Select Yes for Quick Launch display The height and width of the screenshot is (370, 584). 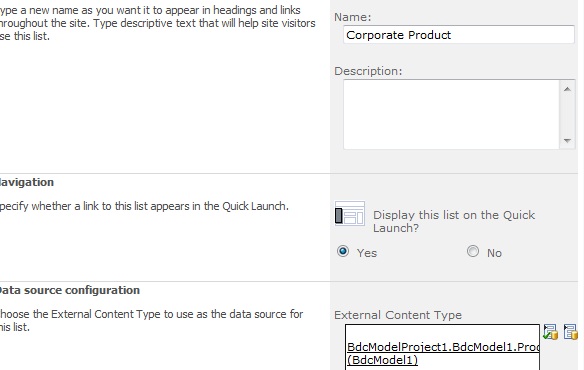click(x=343, y=251)
